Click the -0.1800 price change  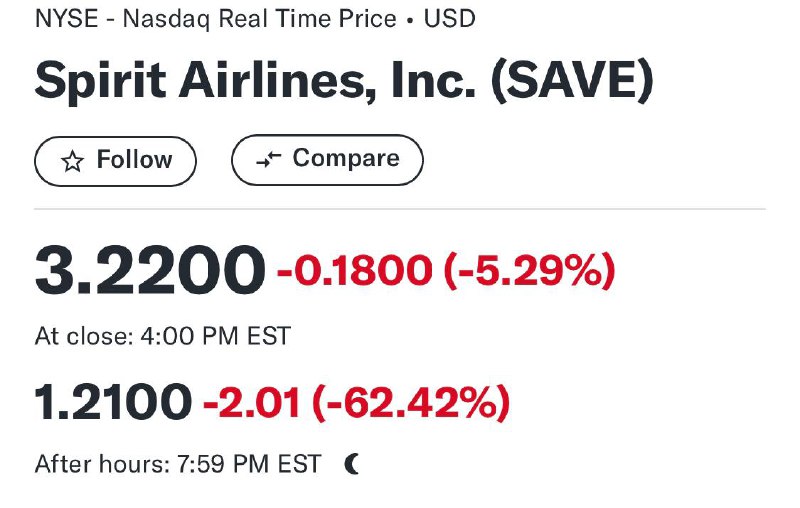tap(355, 270)
